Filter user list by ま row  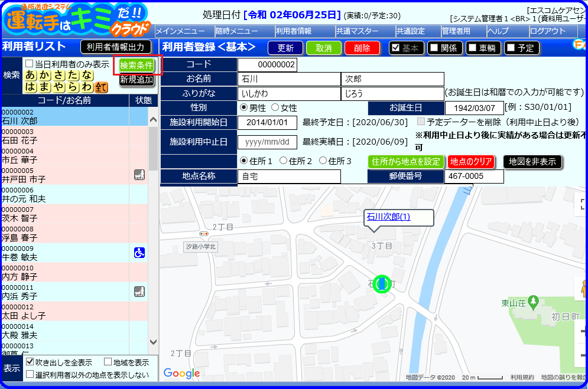pyautogui.click(x=45, y=87)
